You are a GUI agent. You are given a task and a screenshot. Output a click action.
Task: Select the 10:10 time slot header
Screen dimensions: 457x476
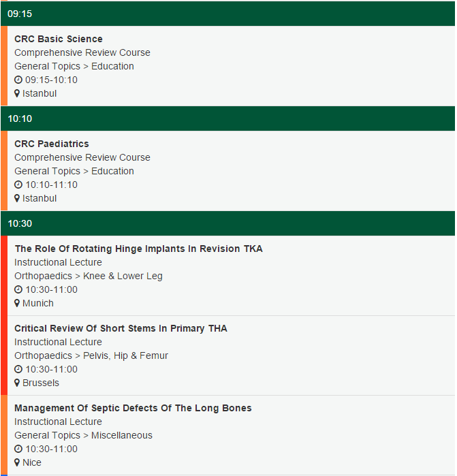coord(227,118)
